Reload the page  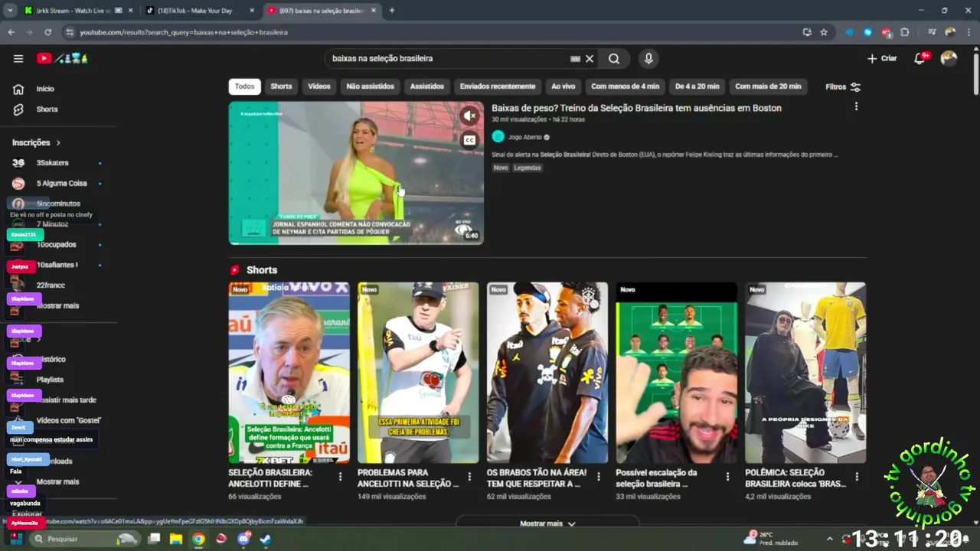click(x=47, y=32)
